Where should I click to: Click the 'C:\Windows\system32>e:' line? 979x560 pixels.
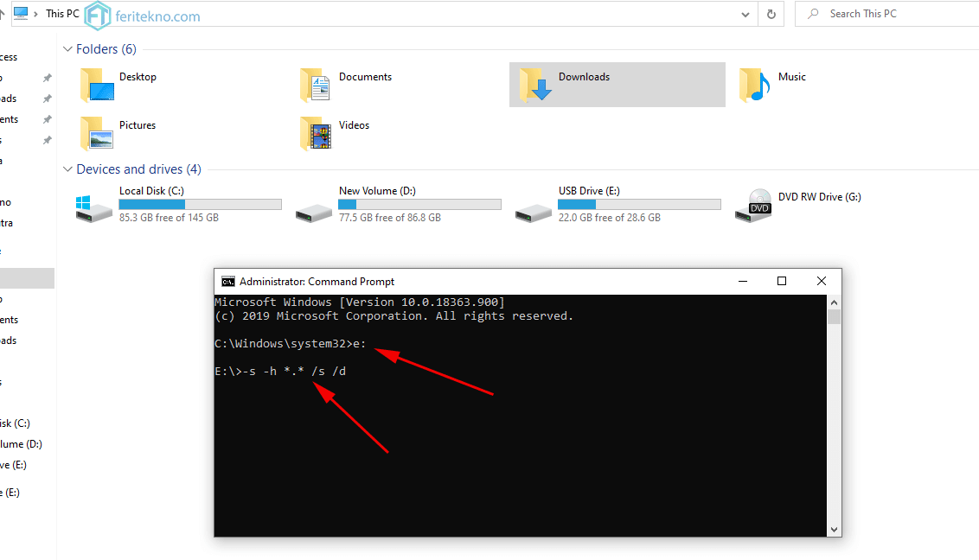pos(291,344)
